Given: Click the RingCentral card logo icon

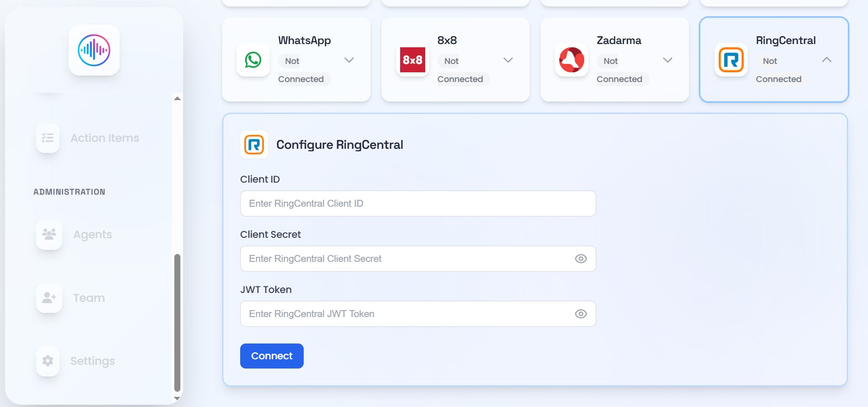Looking at the screenshot, I should [731, 60].
